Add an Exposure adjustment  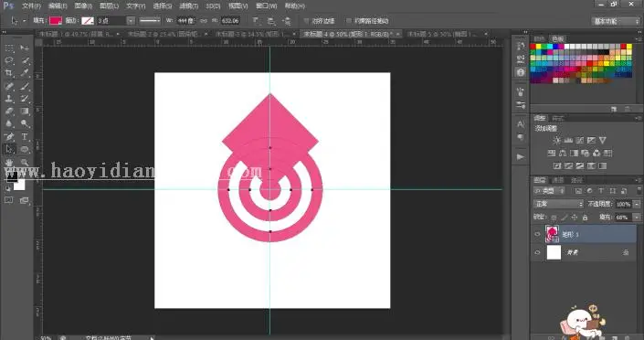[x=591, y=140]
